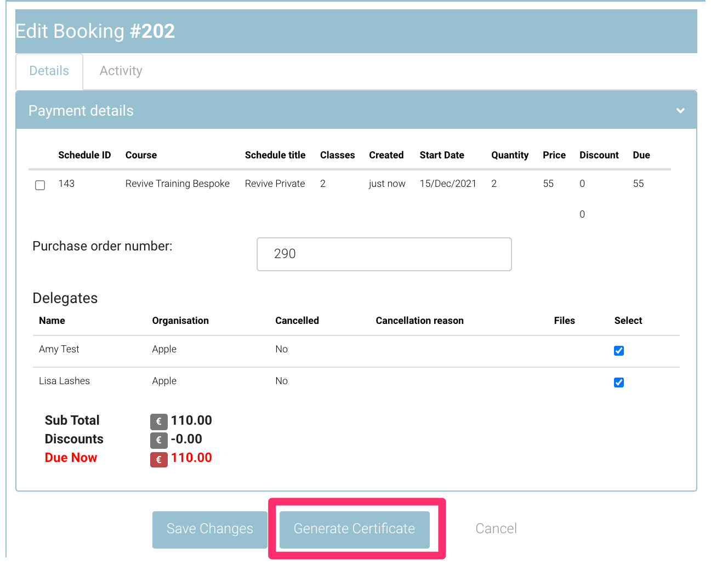This screenshot has height=582, width=728.
Task: Click the Cancellation reason column header
Action: point(419,321)
